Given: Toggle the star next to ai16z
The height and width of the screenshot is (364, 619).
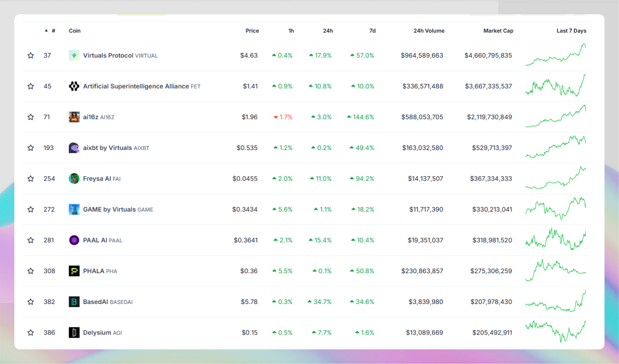Looking at the screenshot, I should coord(30,117).
